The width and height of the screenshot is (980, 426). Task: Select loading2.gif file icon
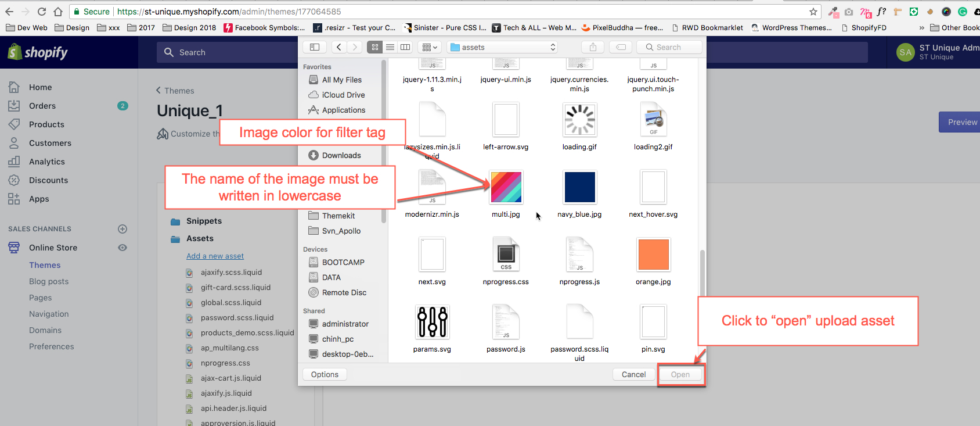click(x=653, y=120)
